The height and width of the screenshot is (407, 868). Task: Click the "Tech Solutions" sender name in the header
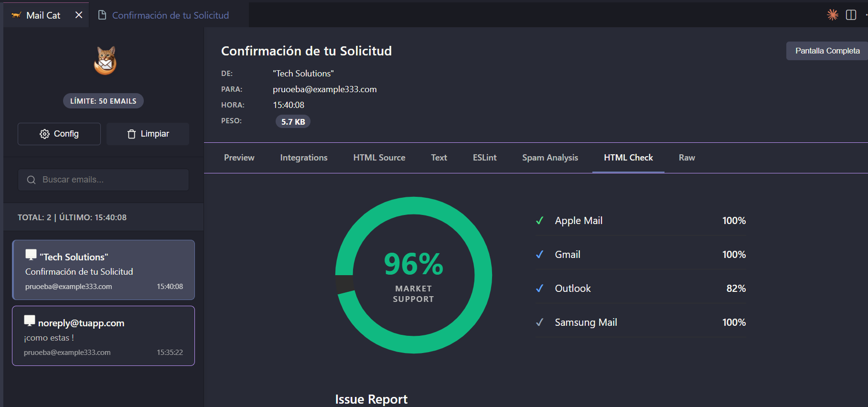(x=303, y=74)
